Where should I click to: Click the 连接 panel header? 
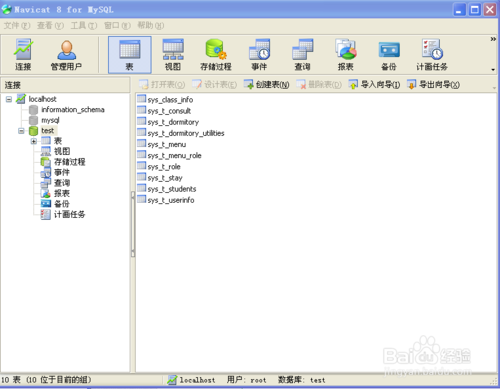pyautogui.click(x=65, y=85)
